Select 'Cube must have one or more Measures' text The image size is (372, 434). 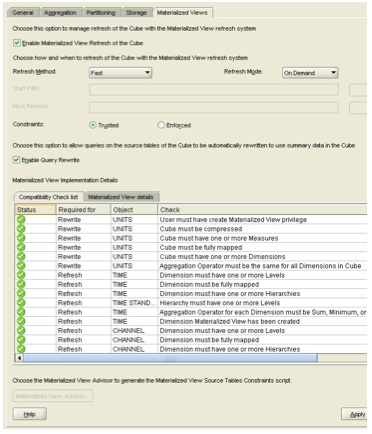coord(219,238)
